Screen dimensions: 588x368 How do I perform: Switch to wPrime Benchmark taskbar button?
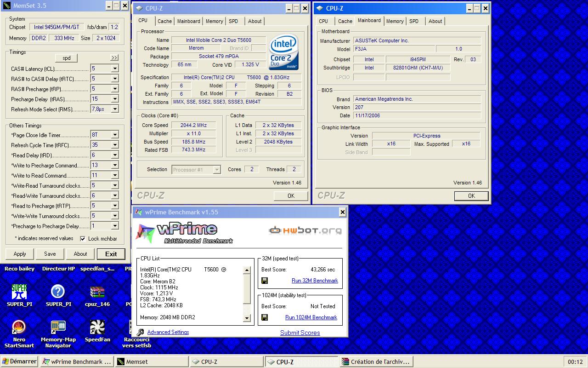click(77, 362)
